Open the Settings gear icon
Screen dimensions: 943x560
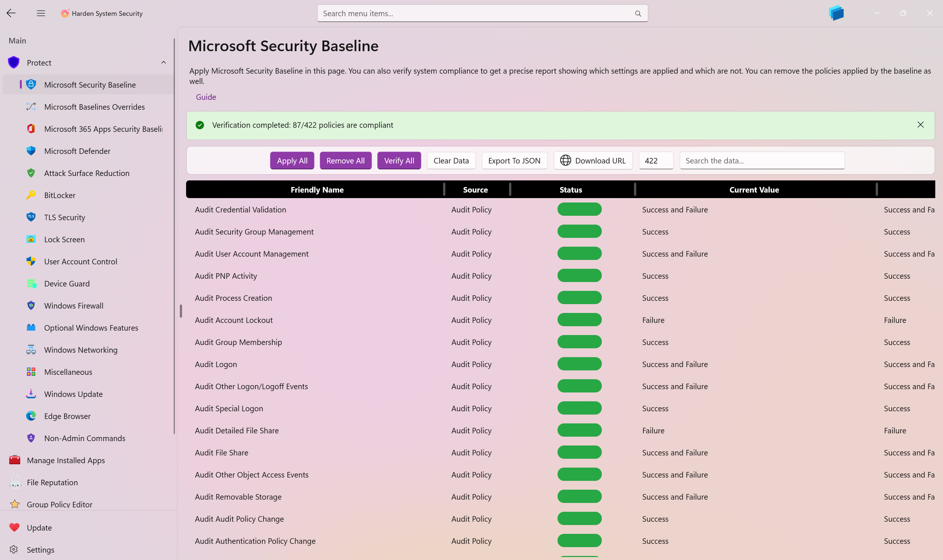pos(14,549)
